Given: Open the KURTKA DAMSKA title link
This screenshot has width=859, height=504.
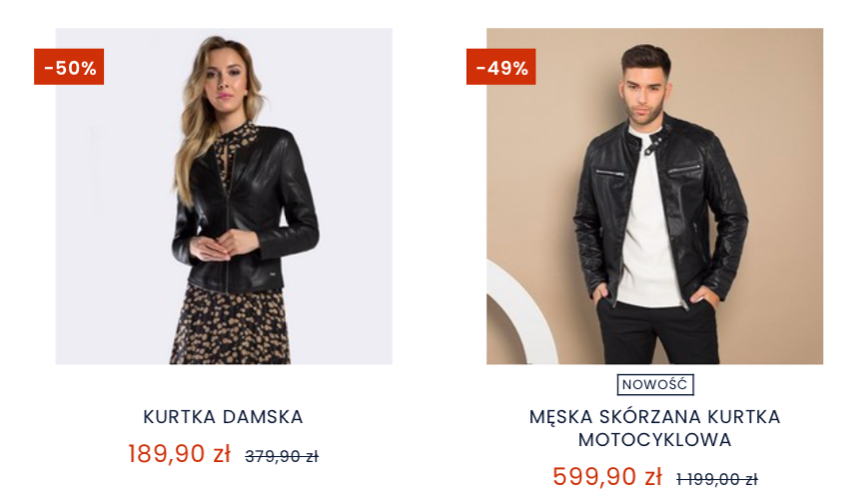Looking at the screenshot, I should tap(223, 417).
